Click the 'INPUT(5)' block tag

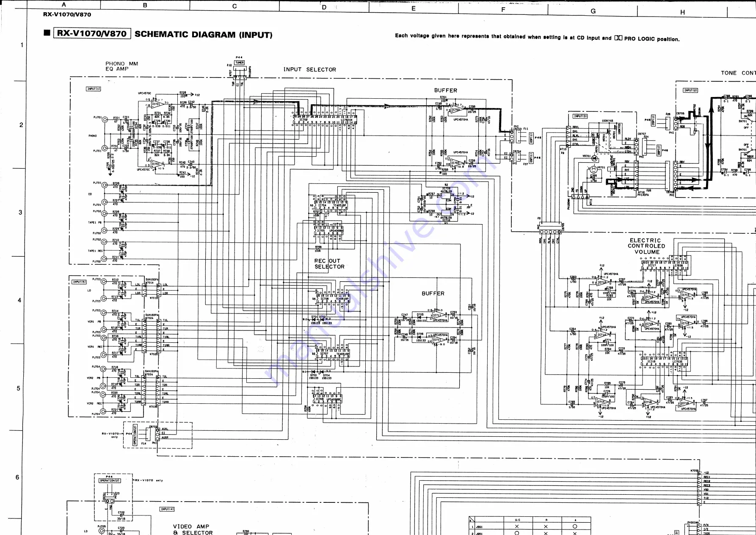tap(79, 282)
